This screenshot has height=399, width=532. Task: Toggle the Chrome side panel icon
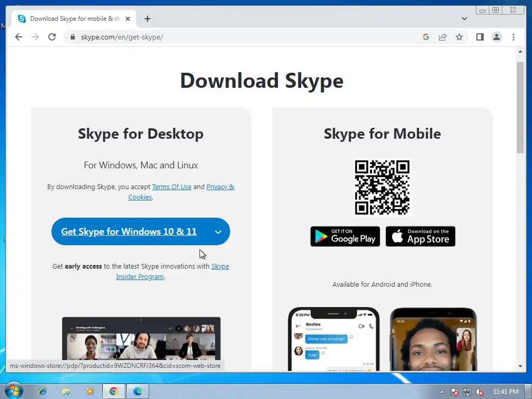480,37
